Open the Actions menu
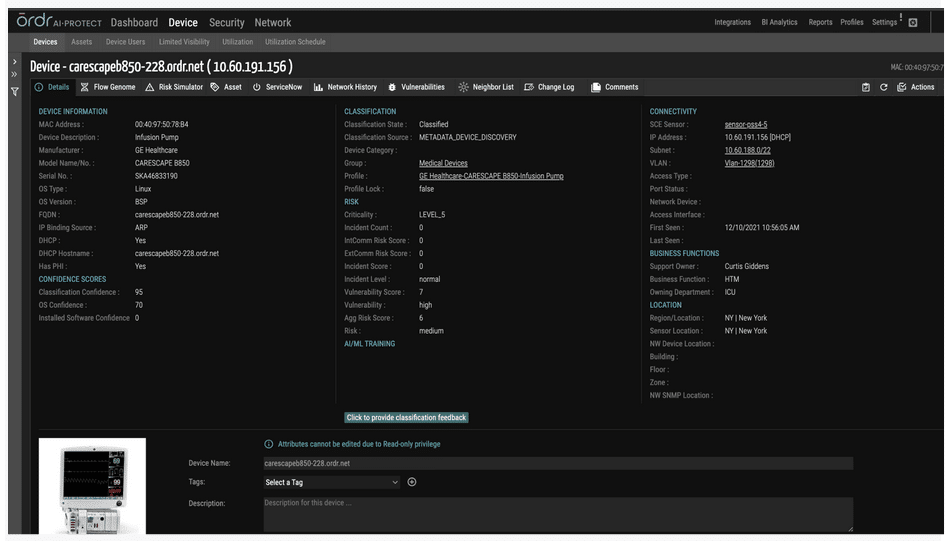Screen dimensions: 949x541 [x=922, y=87]
